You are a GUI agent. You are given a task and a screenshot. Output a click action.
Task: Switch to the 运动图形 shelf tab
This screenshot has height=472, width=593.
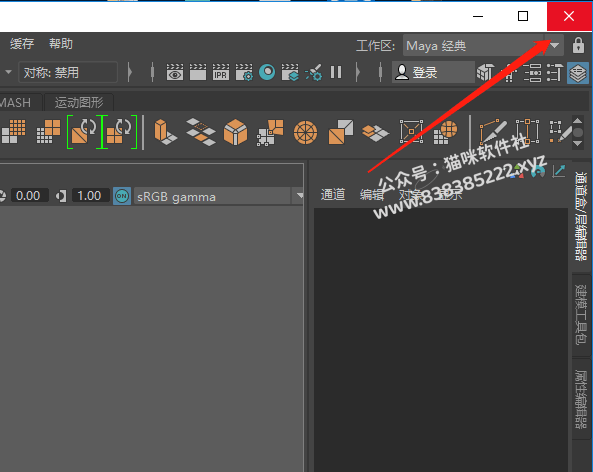tap(79, 102)
